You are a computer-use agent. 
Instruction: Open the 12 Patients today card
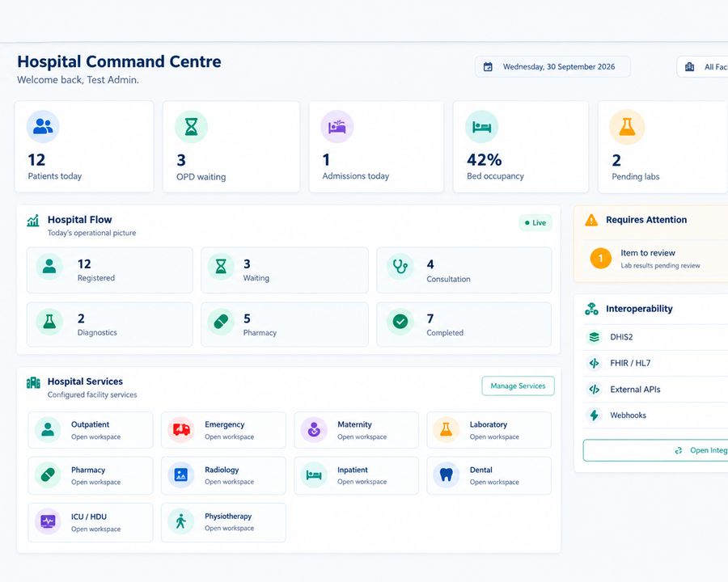point(84,146)
